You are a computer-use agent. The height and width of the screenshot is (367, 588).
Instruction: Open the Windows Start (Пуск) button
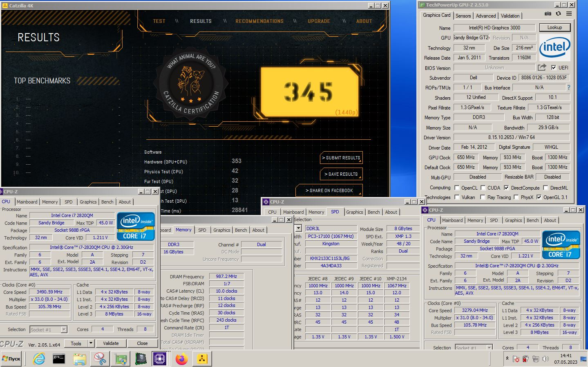click(11, 359)
